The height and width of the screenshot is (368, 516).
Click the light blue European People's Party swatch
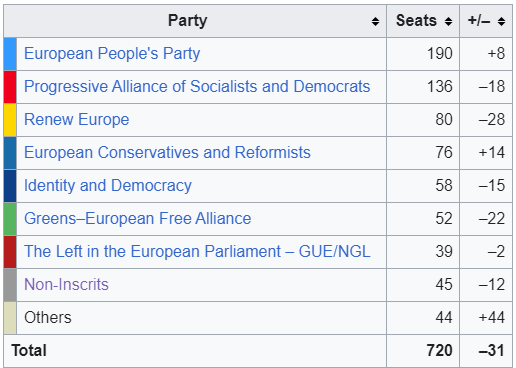(10, 54)
